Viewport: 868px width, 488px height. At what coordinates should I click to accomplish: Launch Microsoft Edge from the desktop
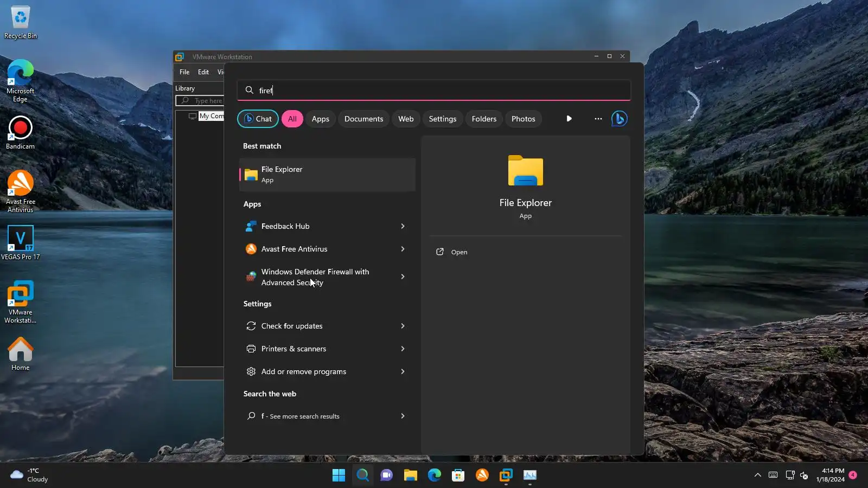21,81
